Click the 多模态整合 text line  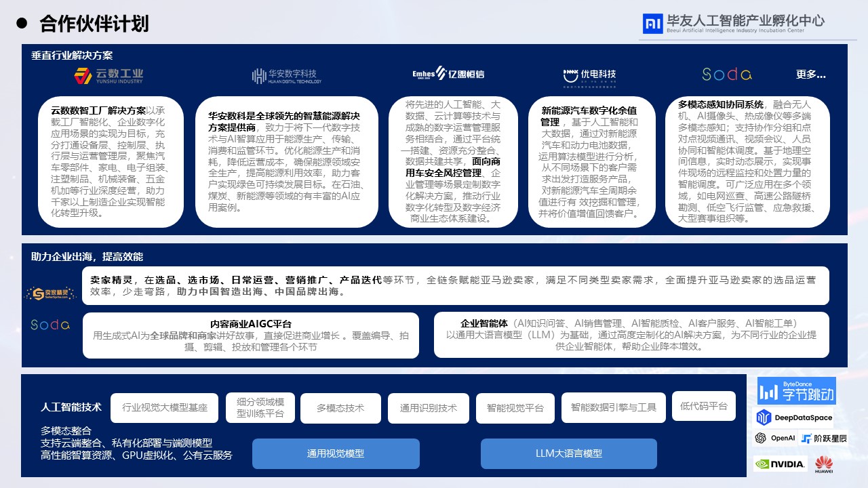pos(66,430)
